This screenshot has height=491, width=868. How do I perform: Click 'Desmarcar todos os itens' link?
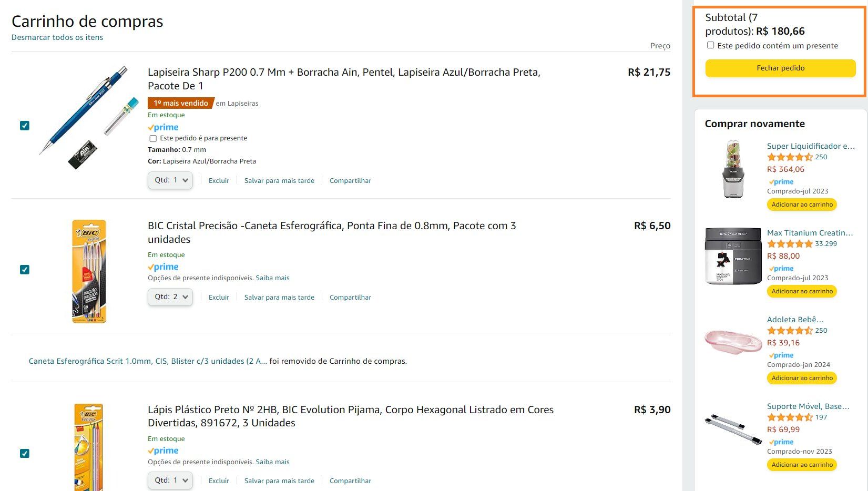pos(57,37)
